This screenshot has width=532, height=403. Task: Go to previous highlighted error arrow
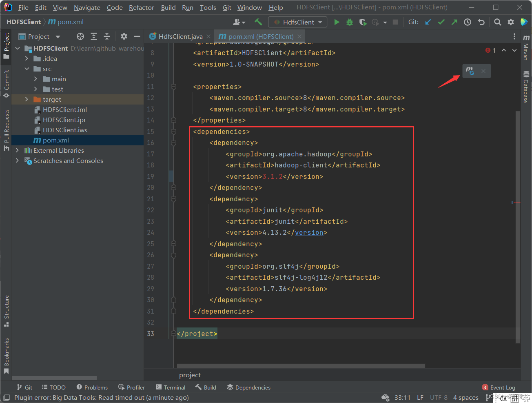504,50
